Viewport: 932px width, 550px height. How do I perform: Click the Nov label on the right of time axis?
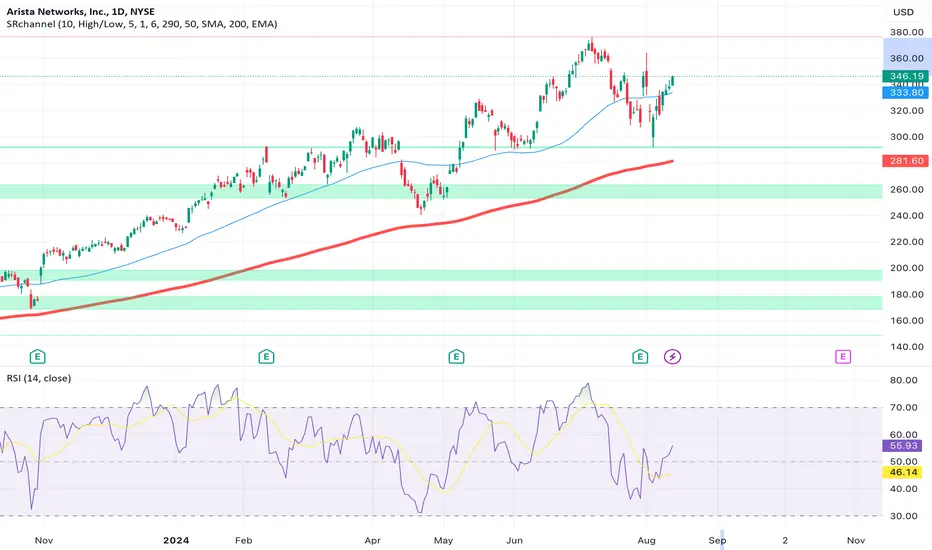click(856, 540)
